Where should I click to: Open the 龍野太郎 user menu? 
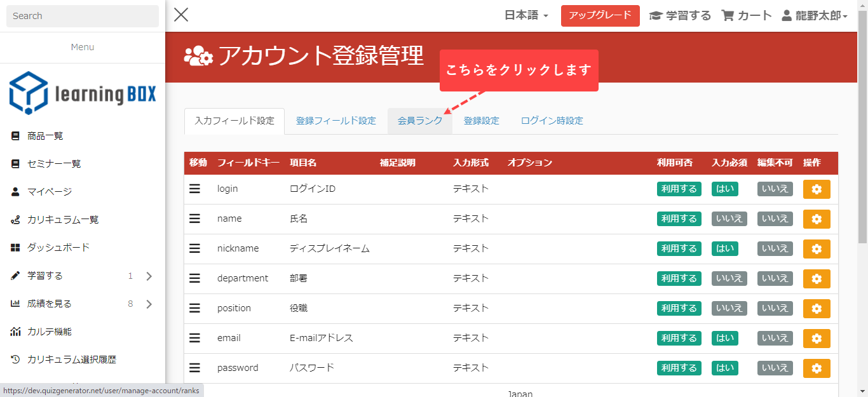(815, 16)
